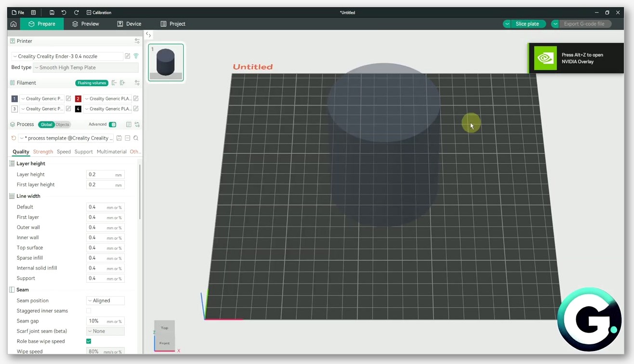This screenshot has width=634, height=364.
Task: Click the Outer wall line width field
Action: [x=106, y=228]
